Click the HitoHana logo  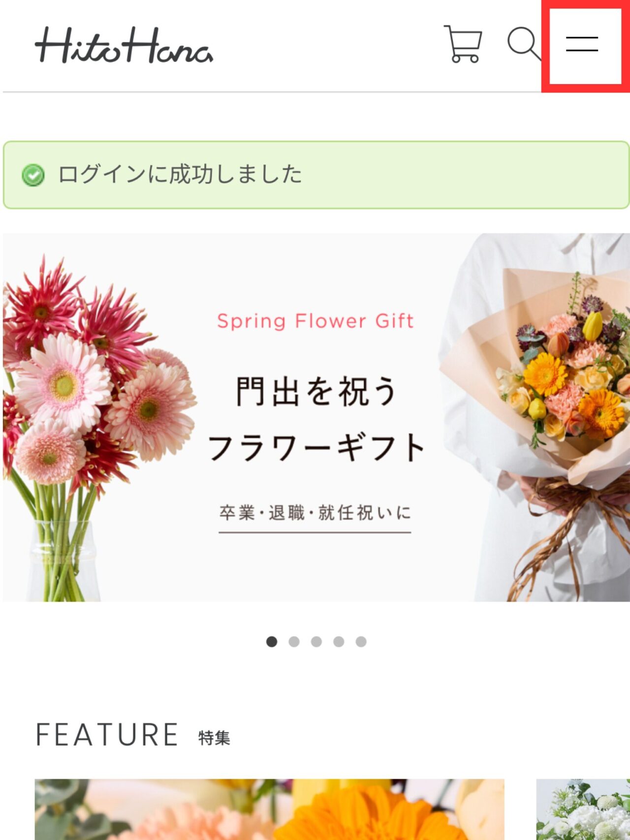point(124,45)
